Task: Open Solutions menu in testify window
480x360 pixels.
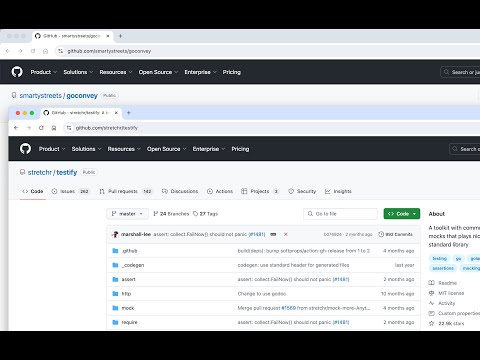Action: point(86,149)
